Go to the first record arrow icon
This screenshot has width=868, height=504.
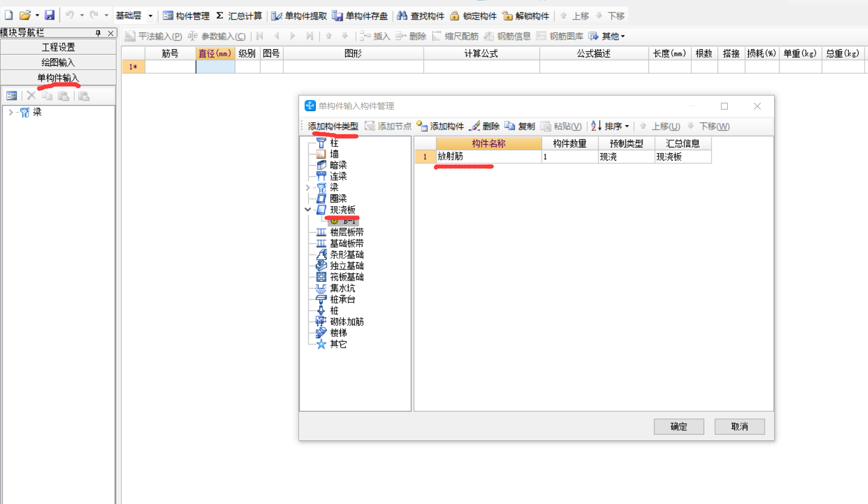[x=260, y=36]
